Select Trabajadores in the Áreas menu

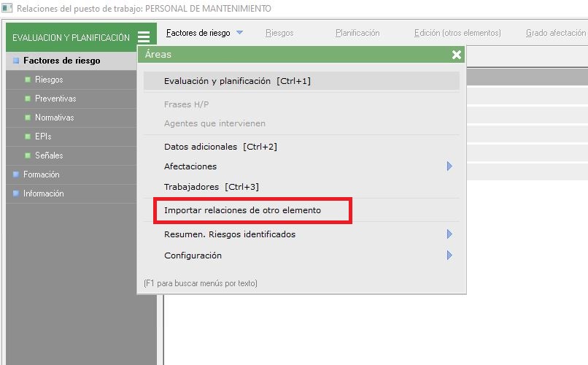point(211,187)
